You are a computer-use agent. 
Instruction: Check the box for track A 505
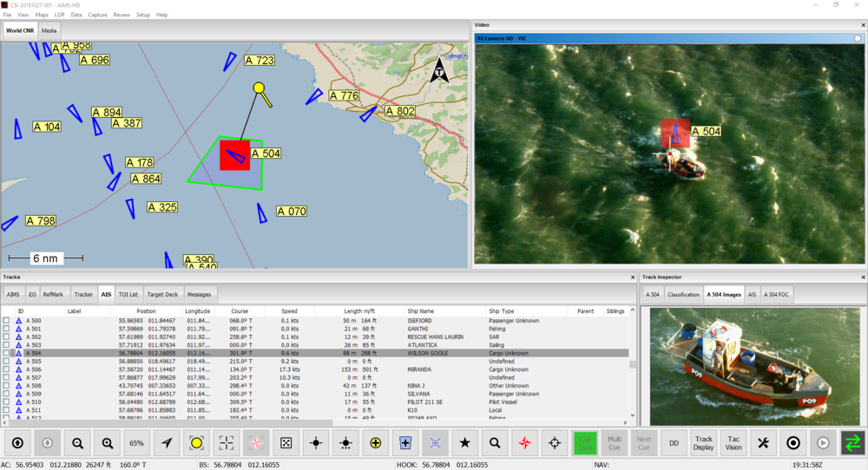pos(7,362)
